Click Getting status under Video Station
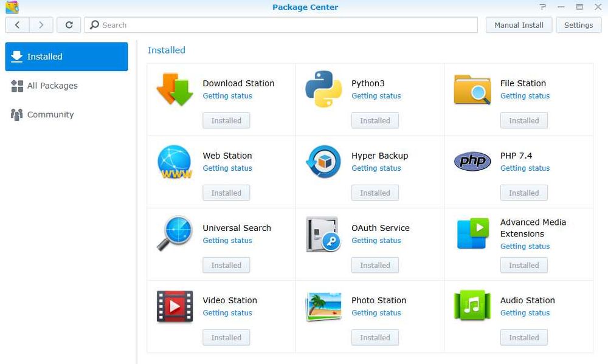Image resolution: width=608 pixels, height=364 pixels. point(227,313)
